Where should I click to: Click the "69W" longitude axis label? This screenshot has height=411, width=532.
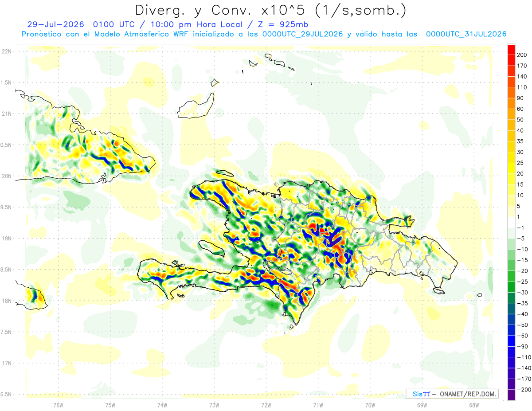[422, 405]
